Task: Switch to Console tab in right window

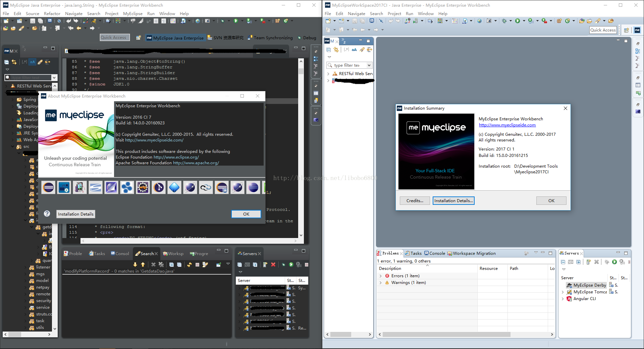Action: point(435,253)
